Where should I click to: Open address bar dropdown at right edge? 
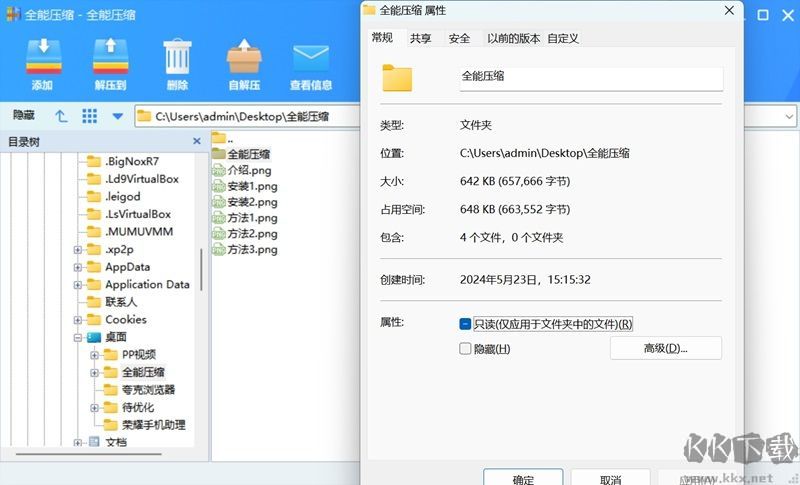coord(789,116)
